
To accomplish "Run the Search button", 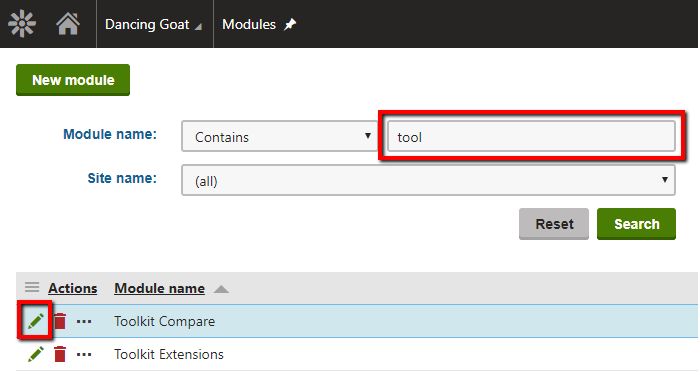I will tap(636, 224).
